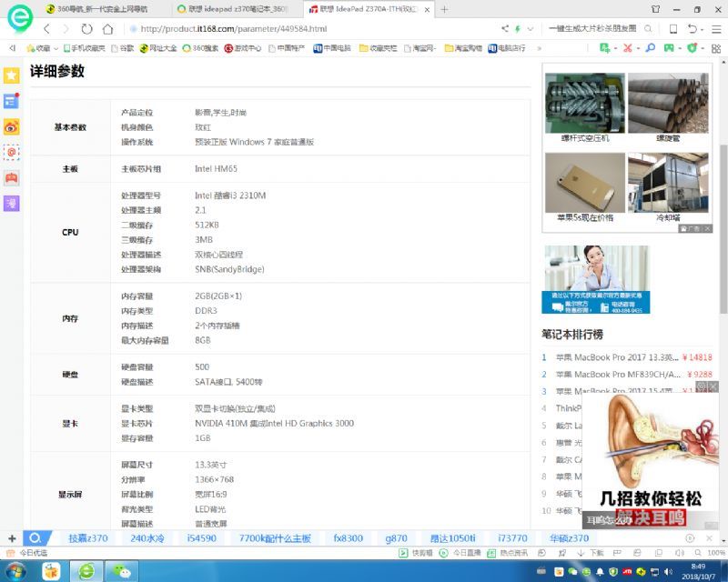Click the 华硕z370 search suggestion

point(570,538)
